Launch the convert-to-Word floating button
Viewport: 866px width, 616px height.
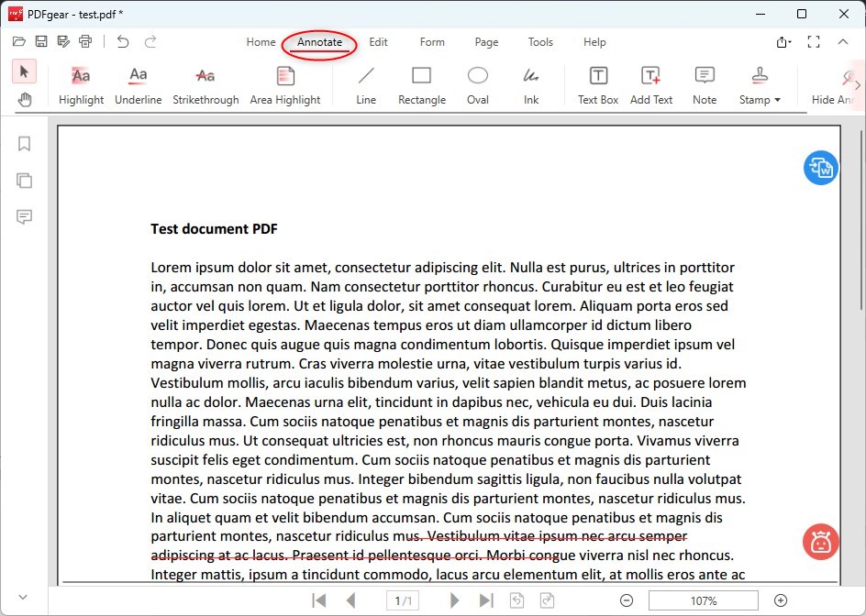[x=820, y=168]
